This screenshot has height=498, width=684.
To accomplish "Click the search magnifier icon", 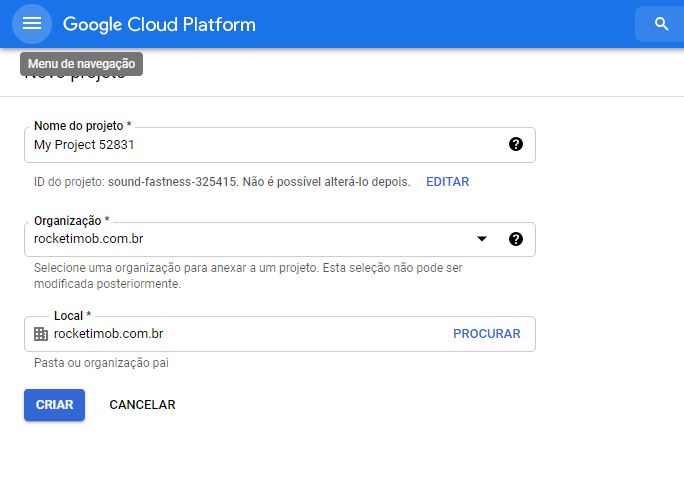I will coord(660,24).
